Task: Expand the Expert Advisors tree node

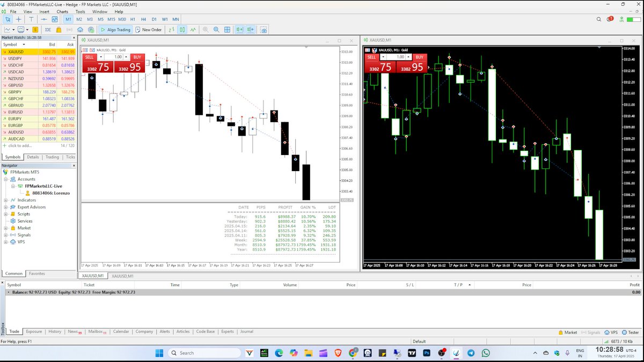Action: (x=5, y=207)
